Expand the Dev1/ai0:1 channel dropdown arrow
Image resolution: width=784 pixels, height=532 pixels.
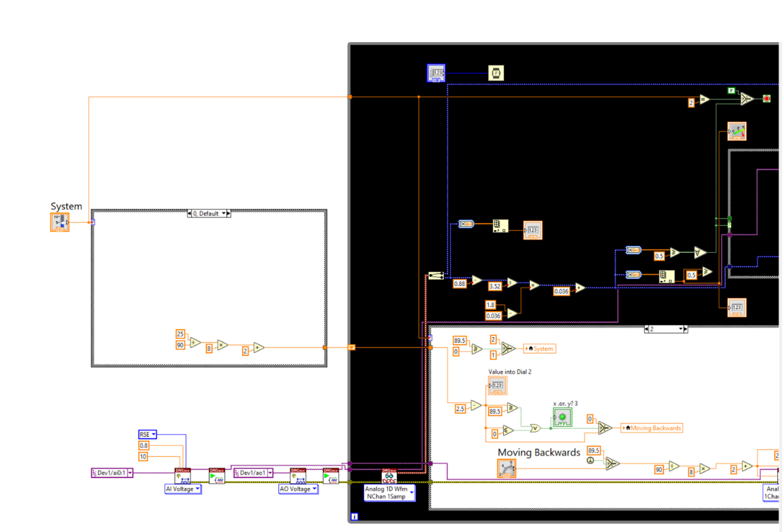[130, 473]
